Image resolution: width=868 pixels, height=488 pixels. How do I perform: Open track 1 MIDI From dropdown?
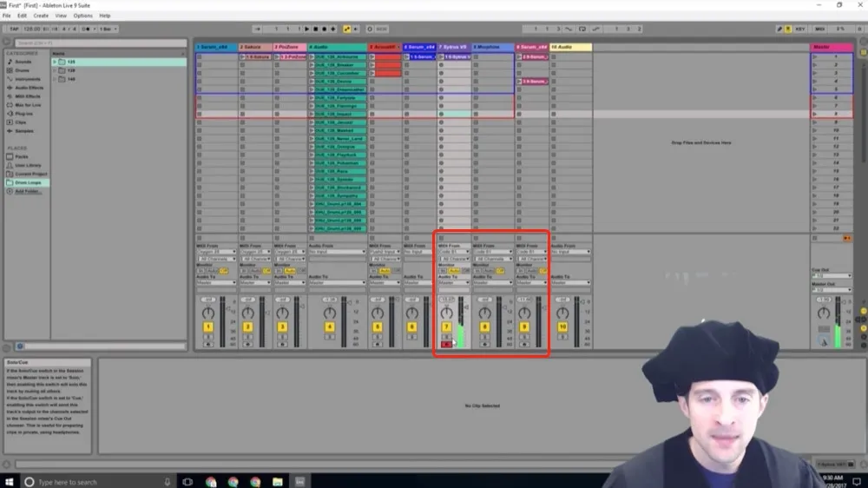pyautogui.click(x=216, y=252)
